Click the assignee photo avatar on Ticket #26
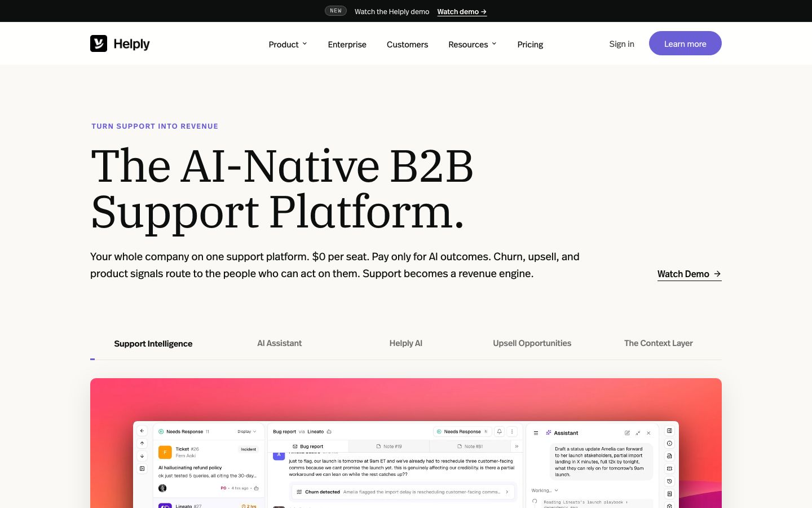812x508 pixels. tap(162, 488)
